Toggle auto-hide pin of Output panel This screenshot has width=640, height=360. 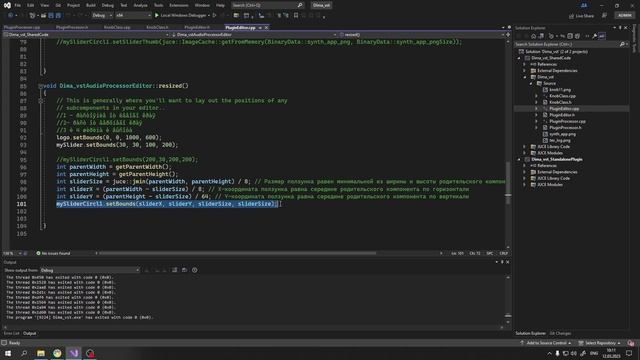pyautogui.click(x=502, y=262)
